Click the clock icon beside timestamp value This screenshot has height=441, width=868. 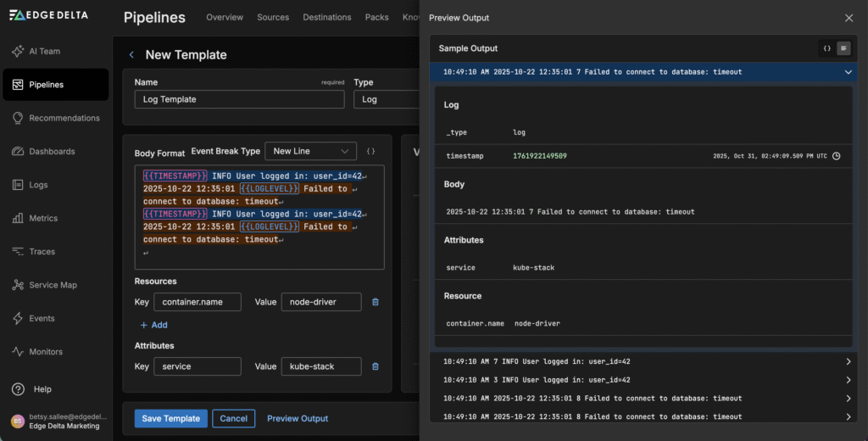pyautogui.click(x=837, y=156)
